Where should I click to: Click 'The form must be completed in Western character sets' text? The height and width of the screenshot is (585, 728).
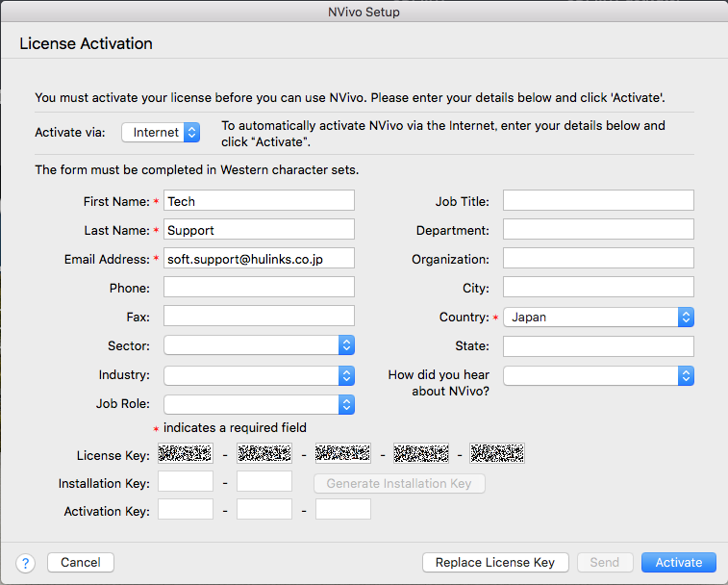tap(197, 170)
